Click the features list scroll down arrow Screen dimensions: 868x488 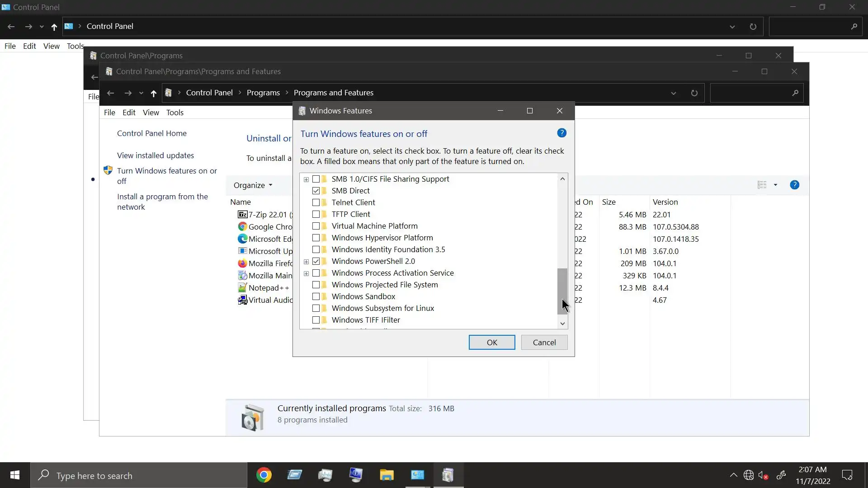coord(562,324)
